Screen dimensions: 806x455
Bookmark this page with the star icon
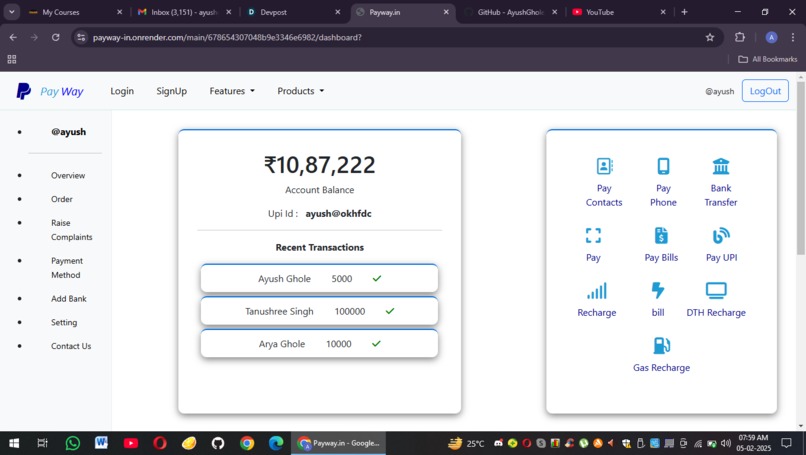[710, 37]
